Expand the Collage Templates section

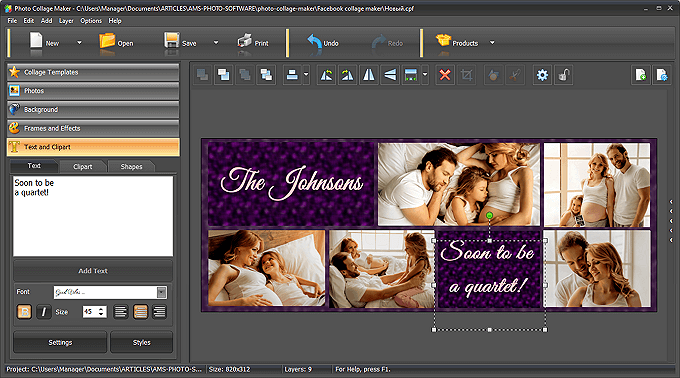pyautogui.click(x=93, y=72)
